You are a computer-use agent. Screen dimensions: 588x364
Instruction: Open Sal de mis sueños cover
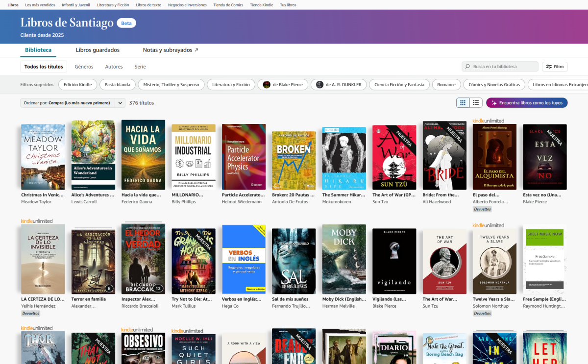point(294,261)
